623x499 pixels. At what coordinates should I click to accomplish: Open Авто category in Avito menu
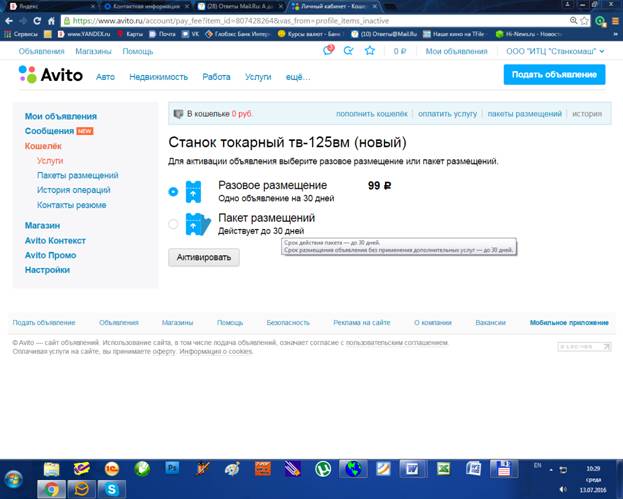[x=105, y=77]
